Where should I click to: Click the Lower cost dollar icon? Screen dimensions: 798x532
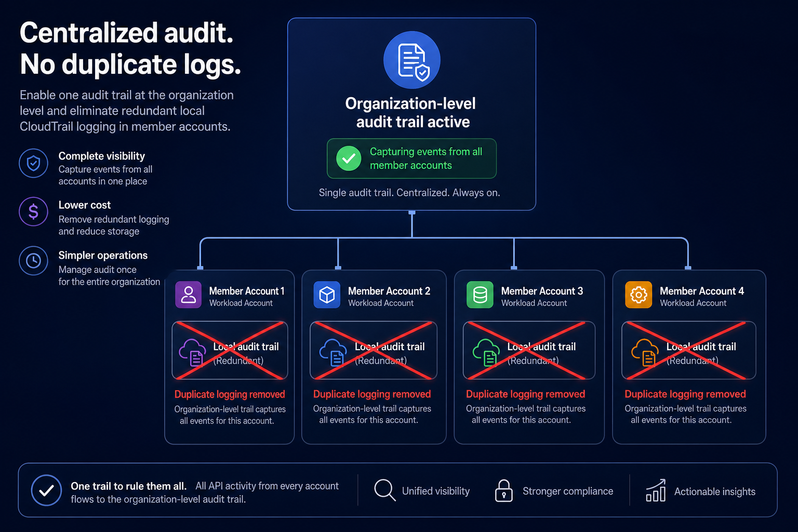point(34,211)
